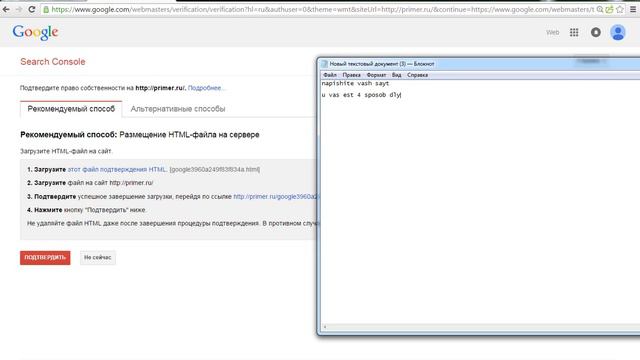Open Notepad Файл menu
This screenshot has width=640, height=360.
click(330, 75)
